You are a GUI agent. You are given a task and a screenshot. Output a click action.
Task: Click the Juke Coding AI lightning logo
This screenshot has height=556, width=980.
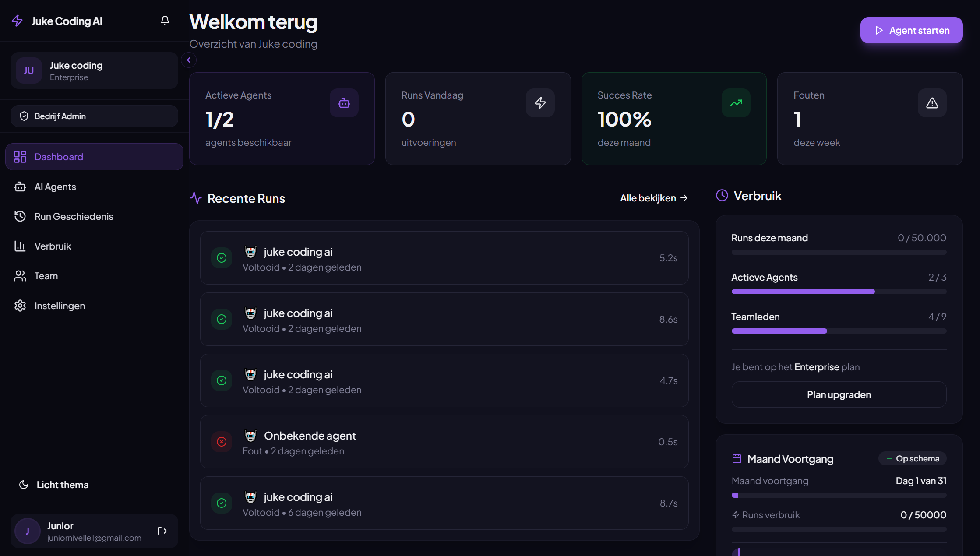click(18, 20)
